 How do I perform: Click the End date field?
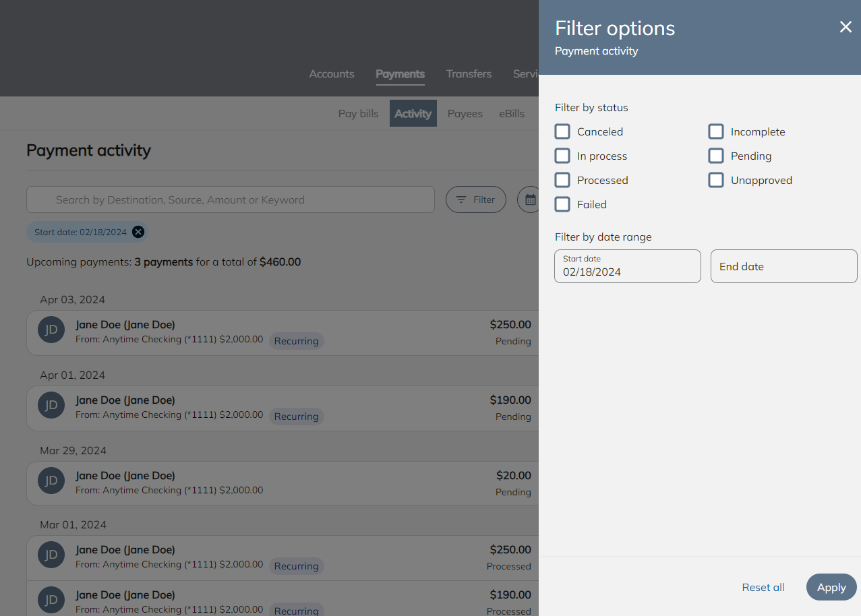(x=784, y=266)
